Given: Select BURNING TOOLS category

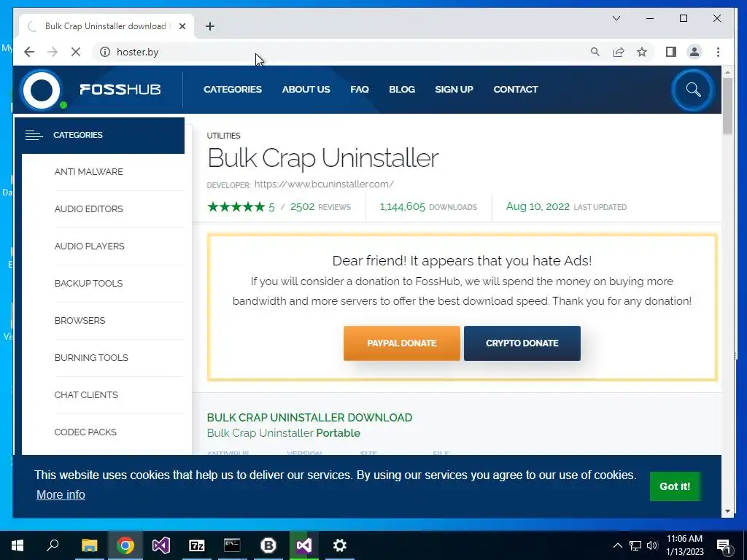Looking at the screenshot, I should click(x=91, y=357).
